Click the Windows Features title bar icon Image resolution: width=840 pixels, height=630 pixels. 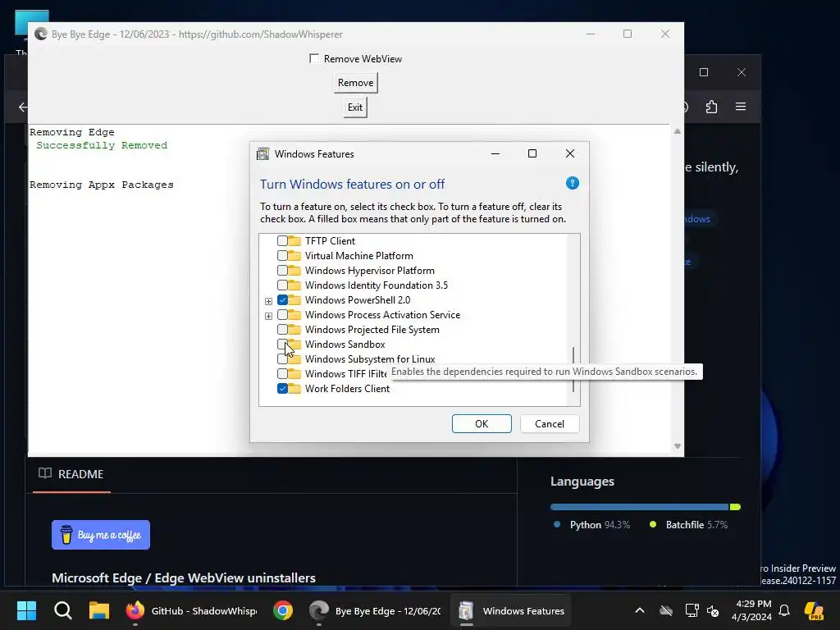(262, 154)
